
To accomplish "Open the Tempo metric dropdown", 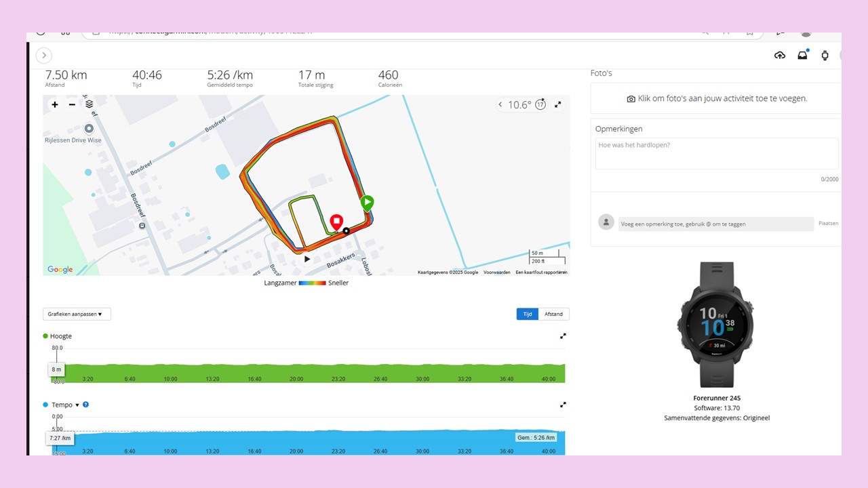I will point(77,405).
